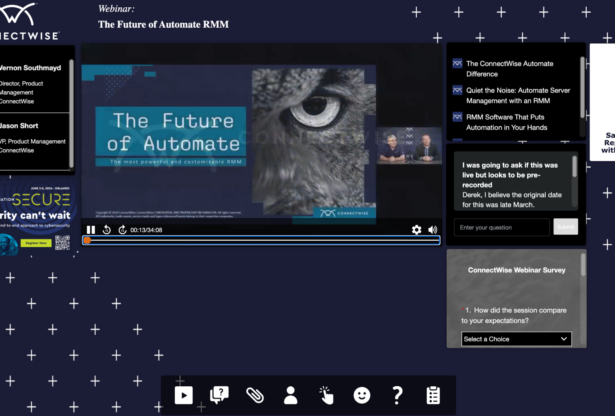Open the media player dock icon

point(184,395)
